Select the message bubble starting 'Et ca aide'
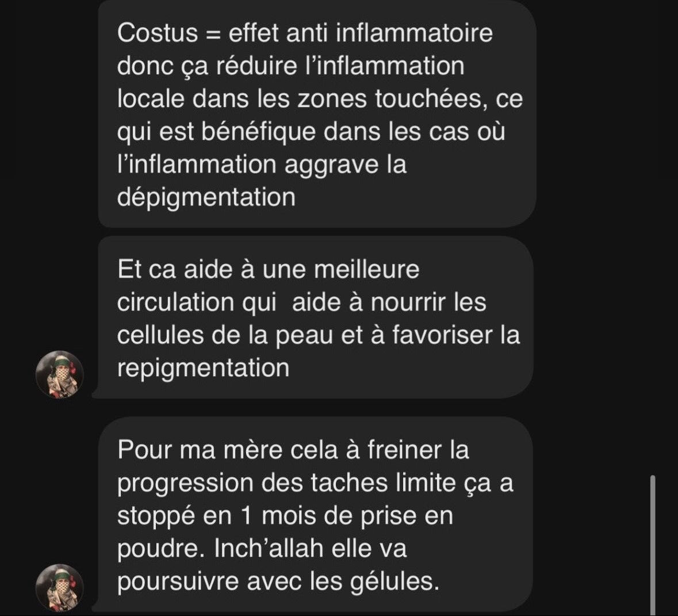 tap(316, 317)
